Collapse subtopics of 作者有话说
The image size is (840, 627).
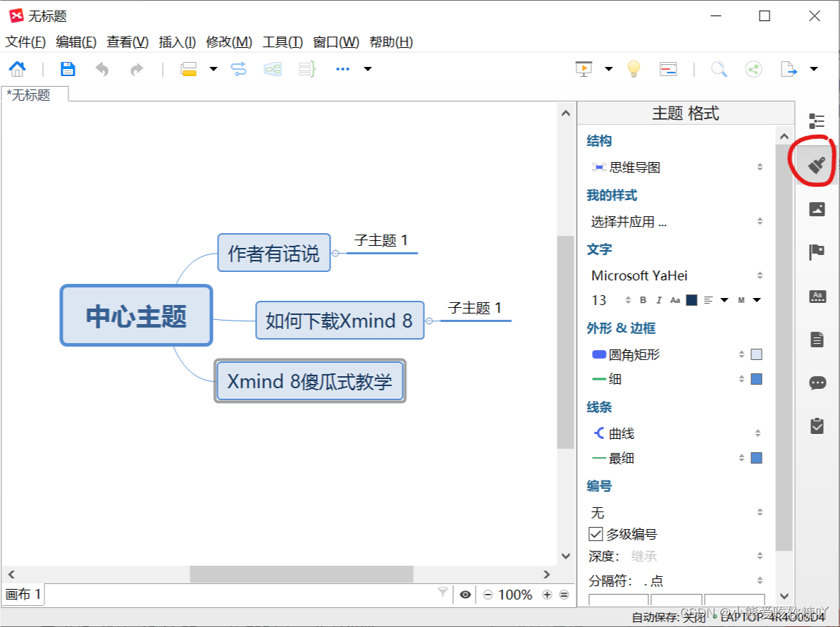tap(335, 253)
